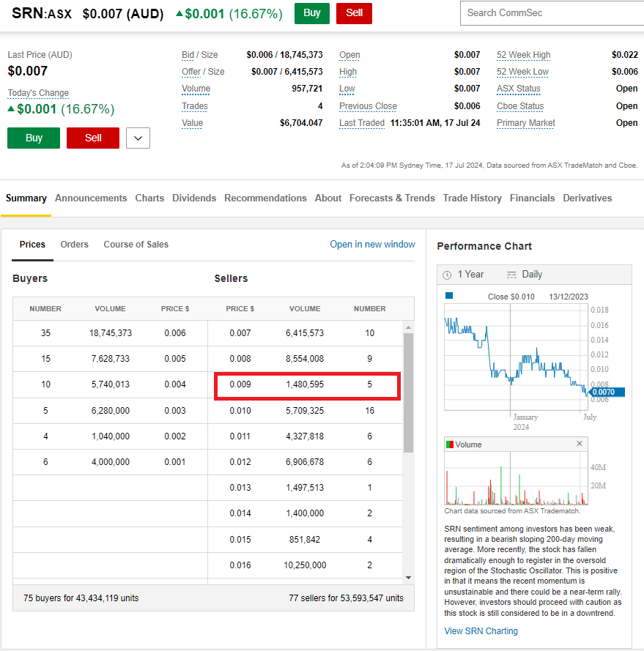
Task: Click the scroll-up arrow of sellers list
Action: 408,327
